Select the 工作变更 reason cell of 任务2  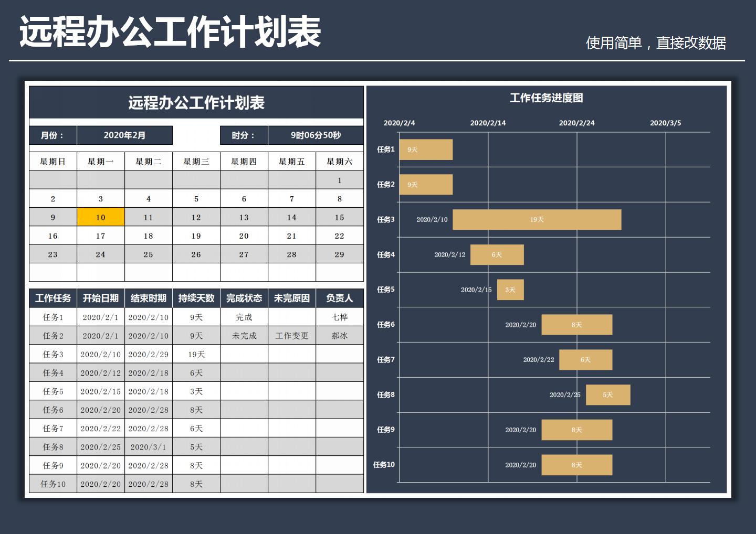pos(292,335)
